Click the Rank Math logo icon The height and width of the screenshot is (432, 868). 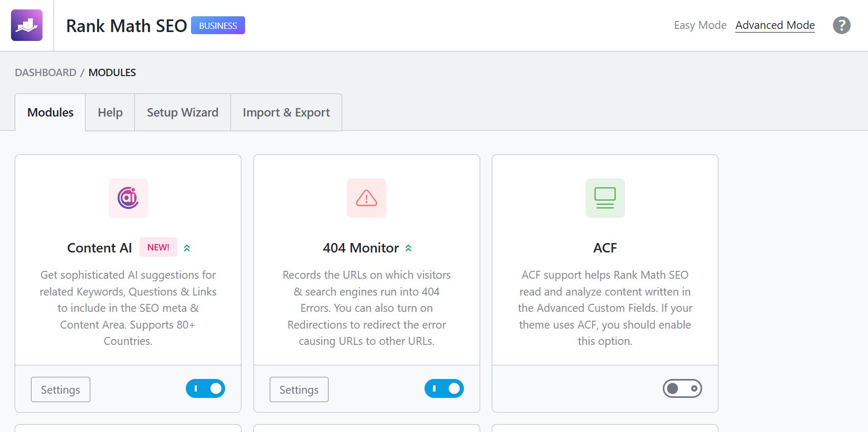[27, 25]
